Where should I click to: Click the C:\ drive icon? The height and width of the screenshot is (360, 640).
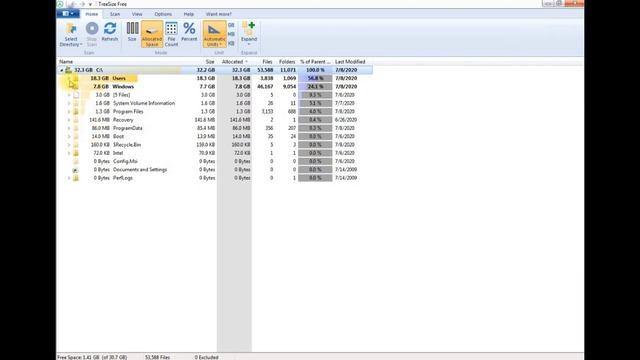point(69,70)
